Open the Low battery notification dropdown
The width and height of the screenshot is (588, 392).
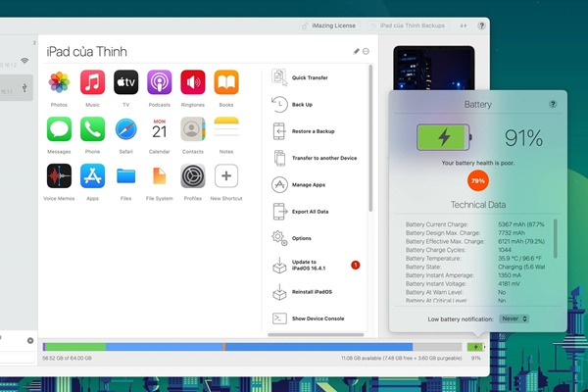[x=514, y=318]
